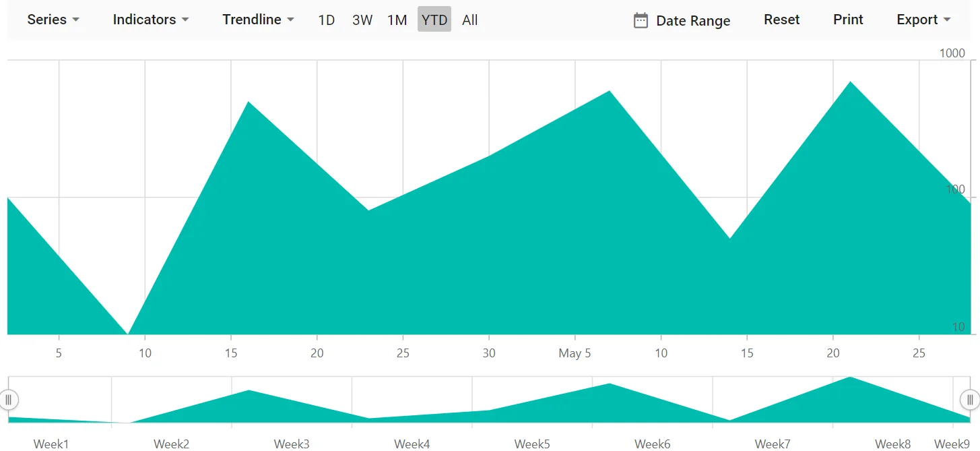Viewport: 980px width, 451px height.
Task: Click the Week6 navigator label
Action: (653, 444)
